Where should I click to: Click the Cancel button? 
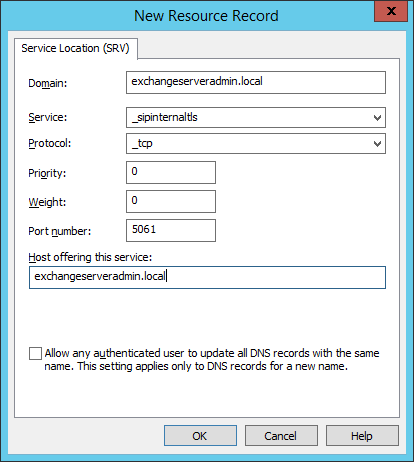pos(281,435)
